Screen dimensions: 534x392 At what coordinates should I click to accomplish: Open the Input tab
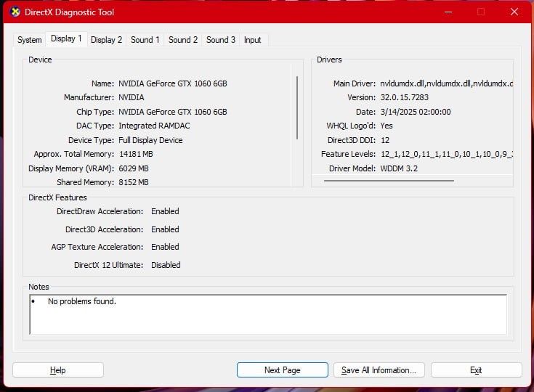(x=252, y=40)
